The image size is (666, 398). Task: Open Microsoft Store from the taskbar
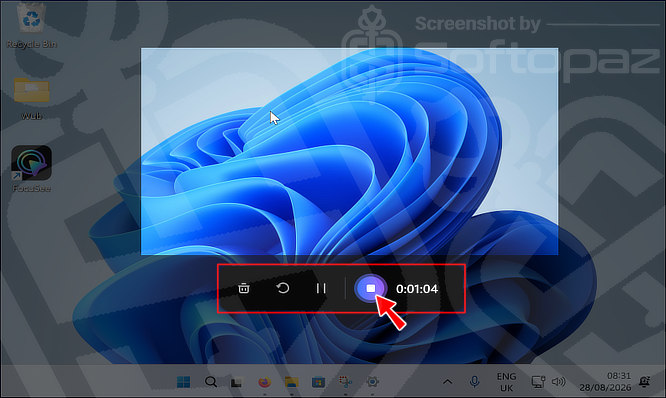[x=318, y=382]
